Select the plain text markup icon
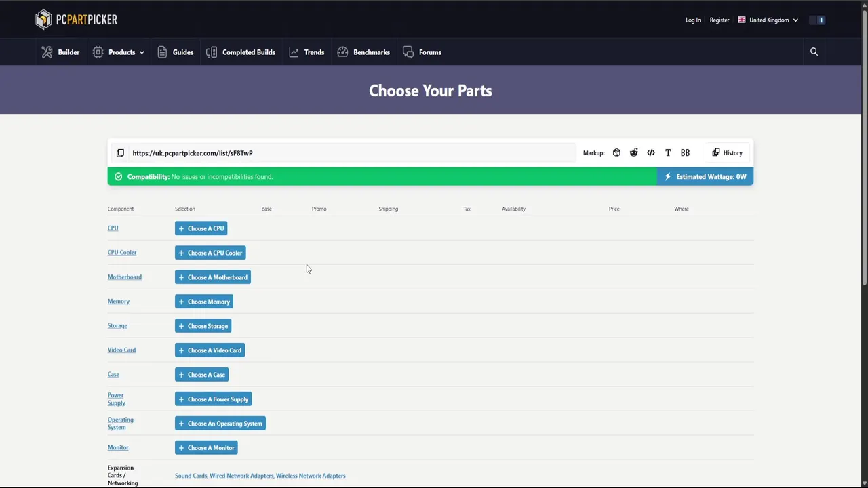Image resolution: width=868 pixels, height=488 pixels. tap(668, 153)
